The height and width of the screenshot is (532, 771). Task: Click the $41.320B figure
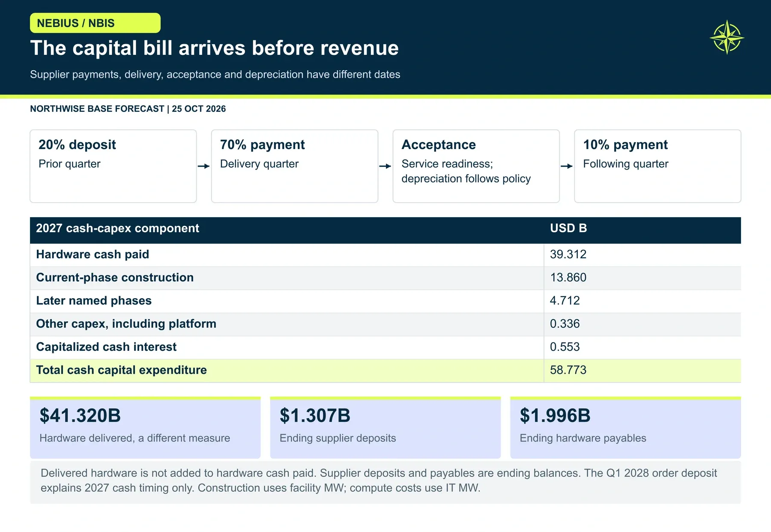point(80,416)
